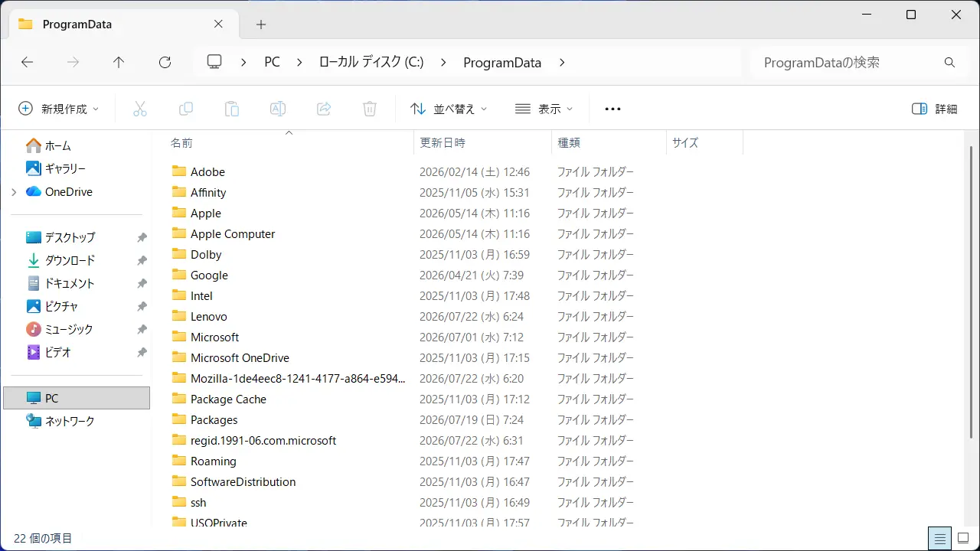Select PC in the navigation pane
Viewport: 980px width, 551px height.
point(77,398)
